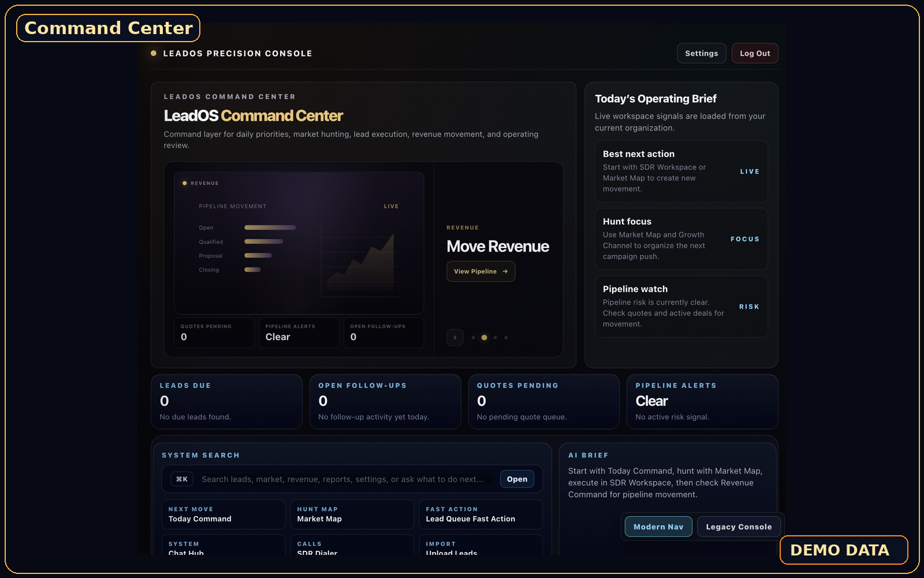Click the Proposal stage bar in pipeline chart
Screen dimensions: 924x578
coord(258,255)
